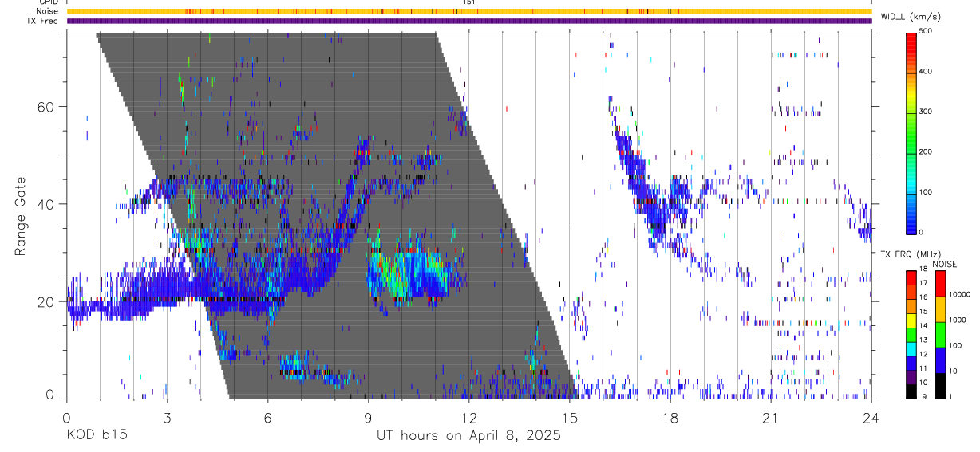This screenshot has height=452, width=980.
Task: Click the TX FRQ (MHz) legend title
Action: coord(911,254)
